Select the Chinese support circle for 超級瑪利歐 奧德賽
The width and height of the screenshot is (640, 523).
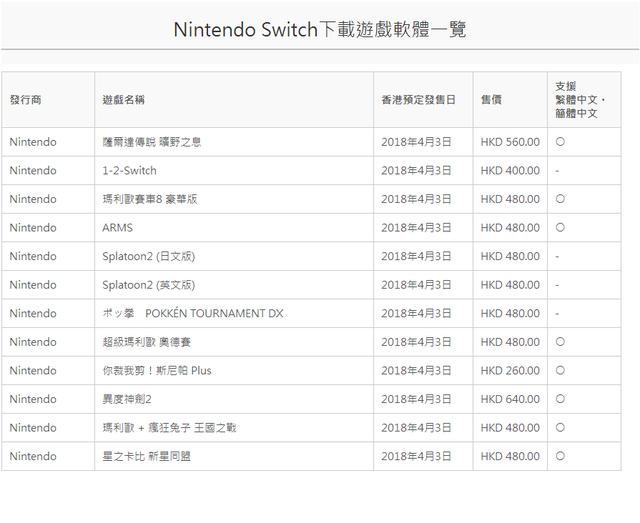(x=560, y=342)
